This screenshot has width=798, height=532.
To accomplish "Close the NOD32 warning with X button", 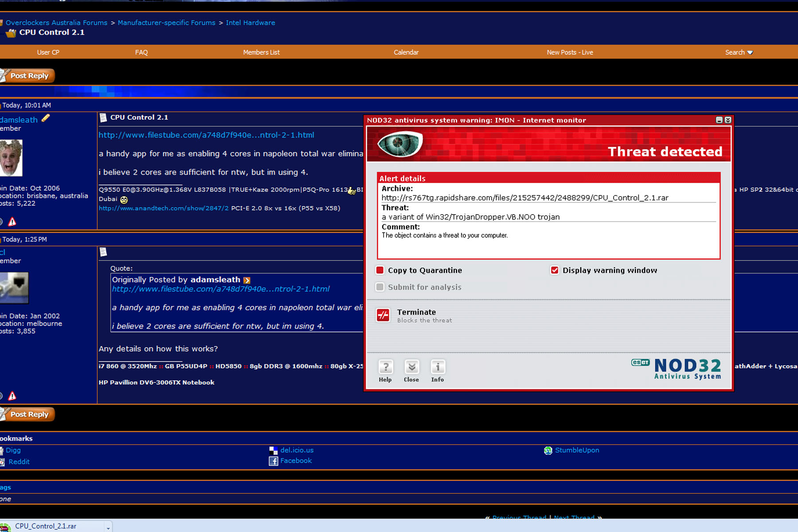I will (728, 120).
